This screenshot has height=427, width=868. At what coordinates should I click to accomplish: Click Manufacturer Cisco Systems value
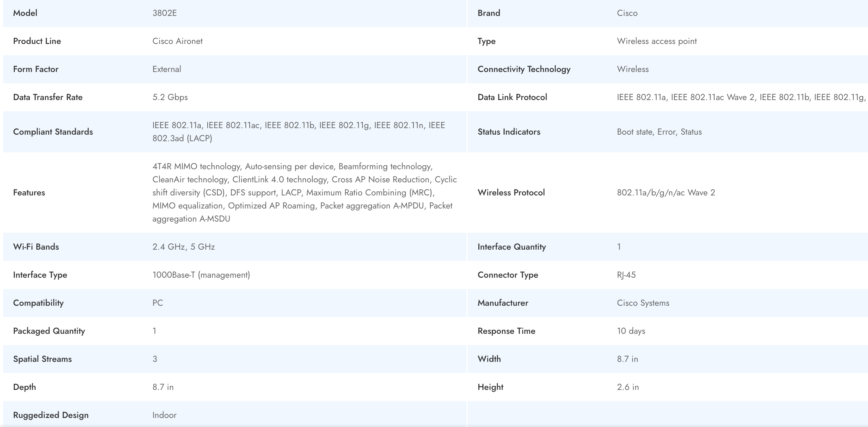(x=643, y=303)
